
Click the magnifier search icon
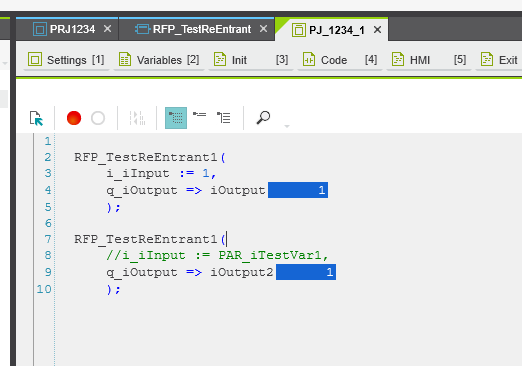(x=263, y=118)
